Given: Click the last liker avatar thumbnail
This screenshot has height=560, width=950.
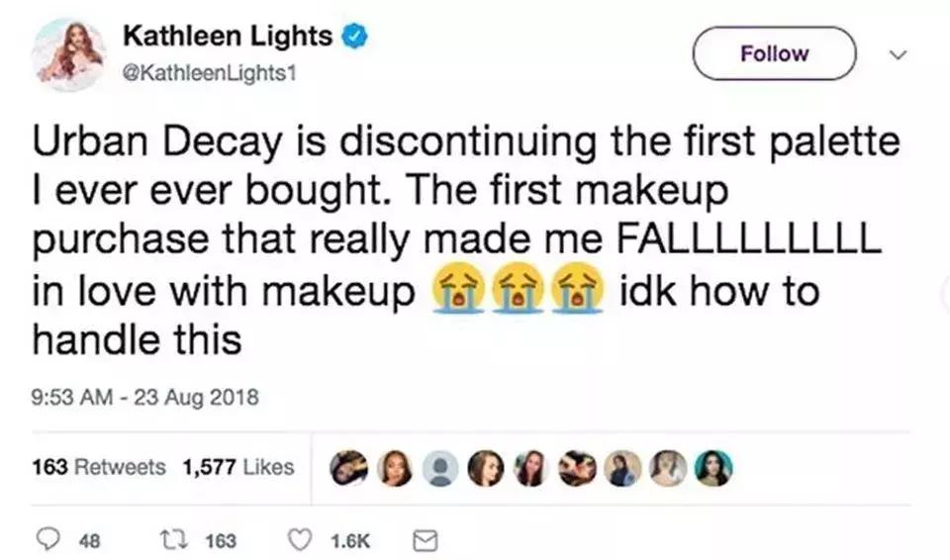Looking at the screenshot, I should [713, 468].
